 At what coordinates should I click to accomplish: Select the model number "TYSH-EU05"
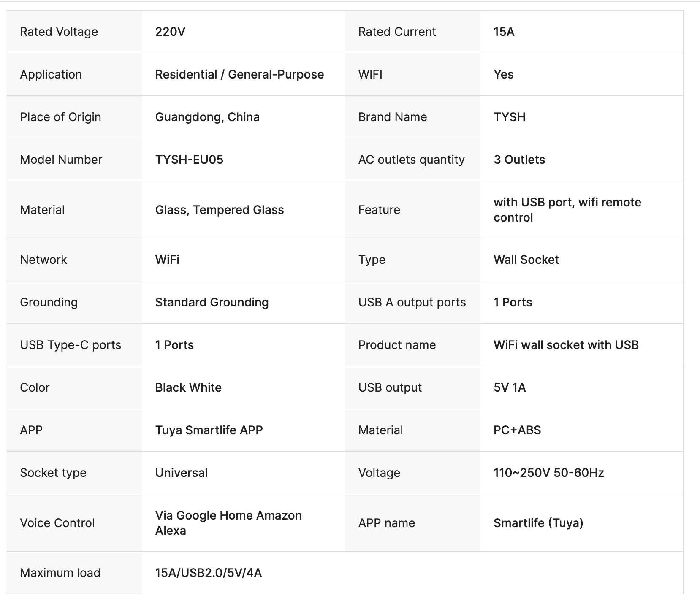pos(189,160)
